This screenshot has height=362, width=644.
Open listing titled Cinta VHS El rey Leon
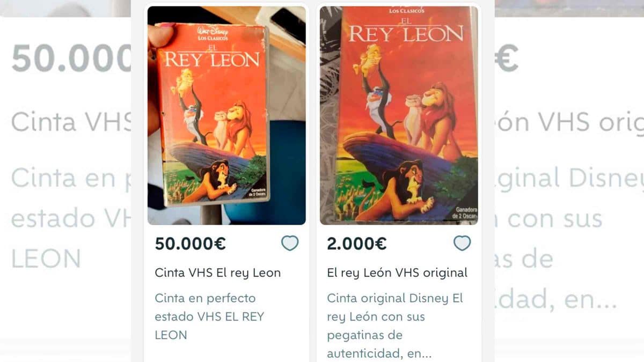(218, 272)
